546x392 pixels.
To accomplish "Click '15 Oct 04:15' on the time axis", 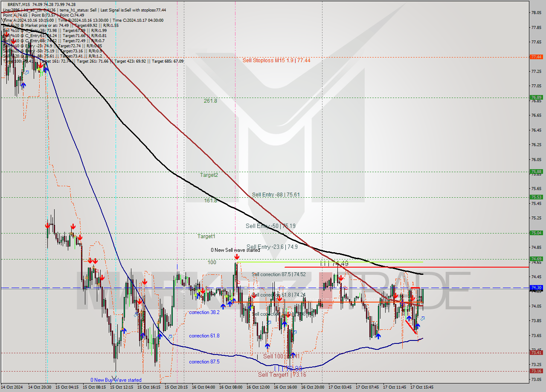I will coord(67,387).
